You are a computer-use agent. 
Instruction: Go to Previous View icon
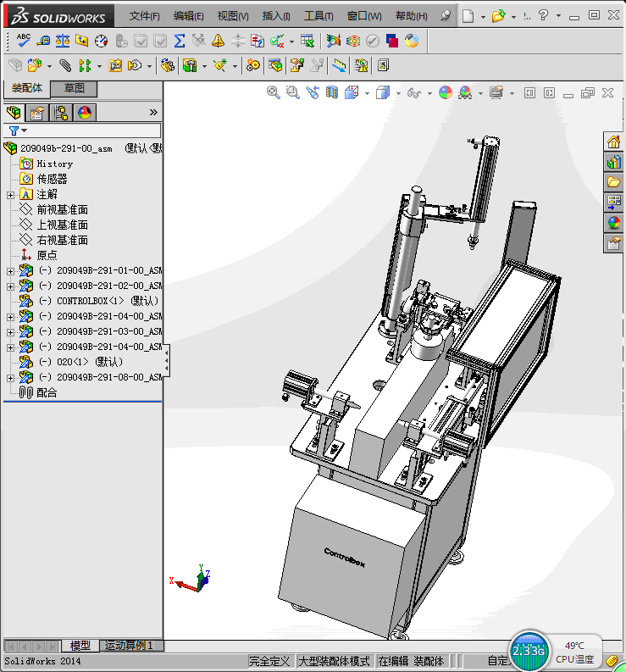pyautogui.click(x=313, y=92)
